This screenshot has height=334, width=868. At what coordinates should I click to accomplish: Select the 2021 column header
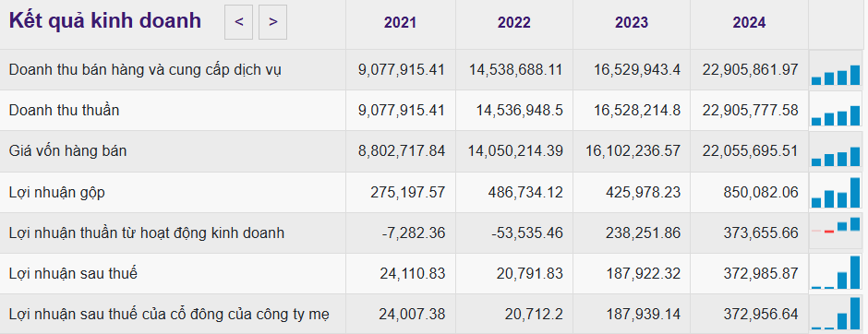(400, 23)
